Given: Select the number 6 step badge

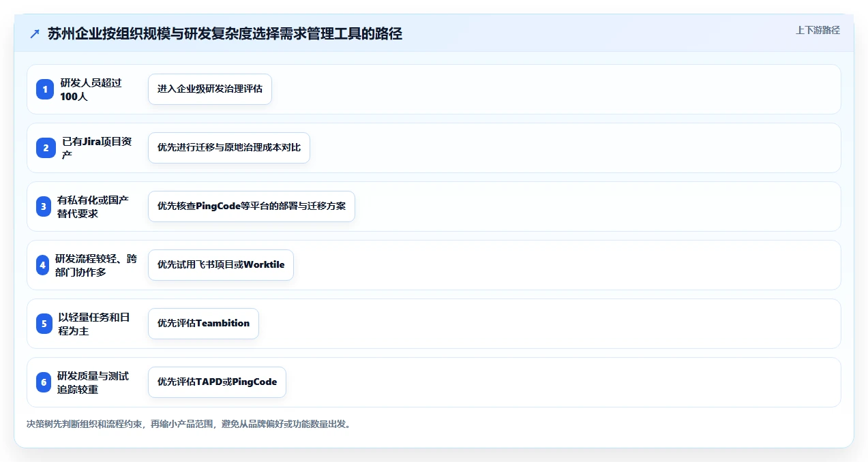Looking at the screenshot, I should [44, 382].
